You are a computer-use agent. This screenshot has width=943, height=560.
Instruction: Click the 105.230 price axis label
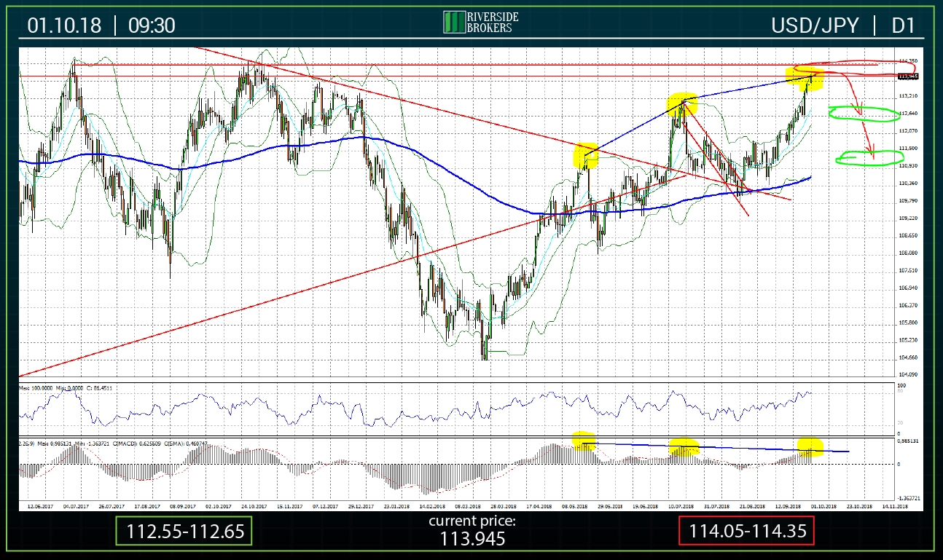908,340
